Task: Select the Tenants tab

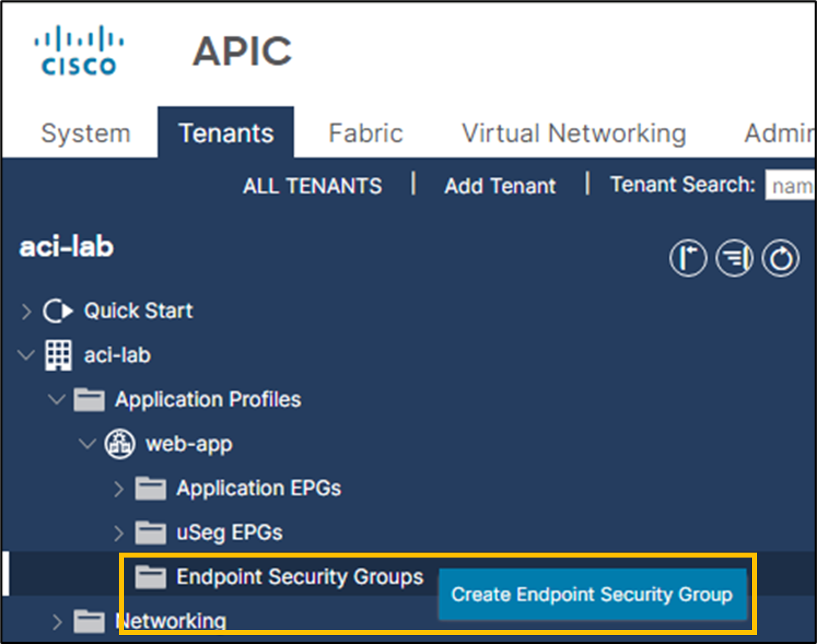Action: (226, 133)
